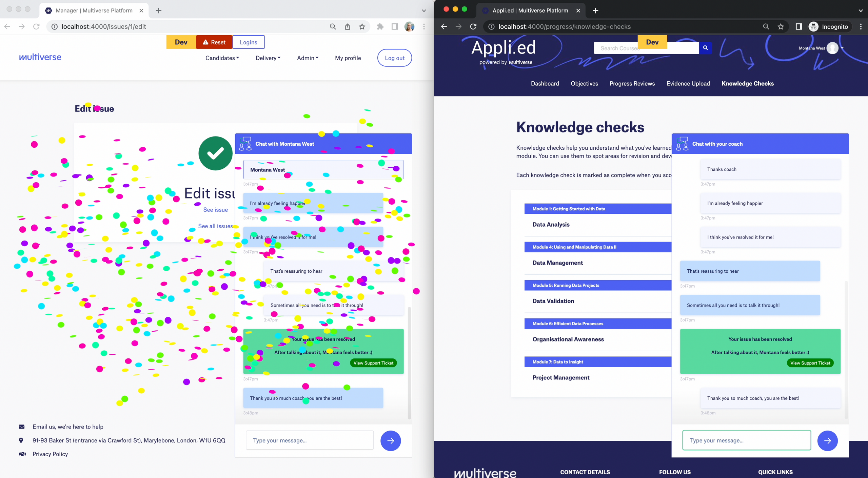
Task: Click coach chat message input field
Action: click(x=746, y=440)
